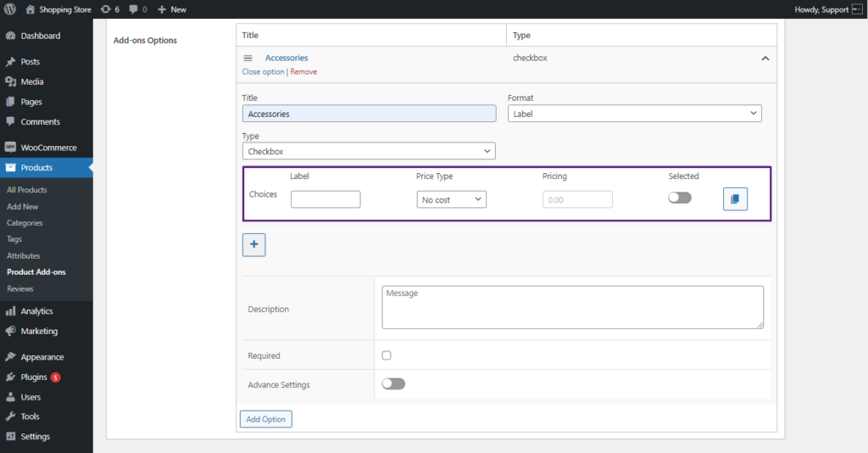Open the WooCommerce menu item
The image size is (868, 453).
[x=47, y=148]
